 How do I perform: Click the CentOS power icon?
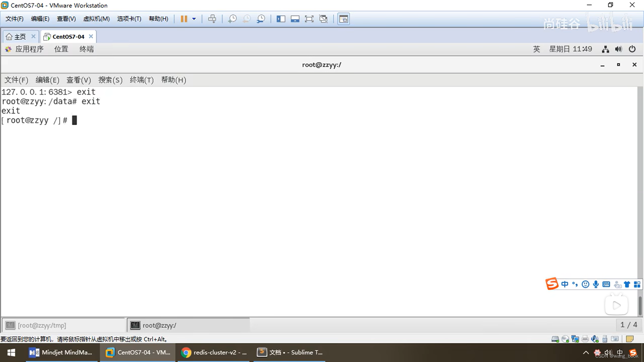[x=632, y=49]
